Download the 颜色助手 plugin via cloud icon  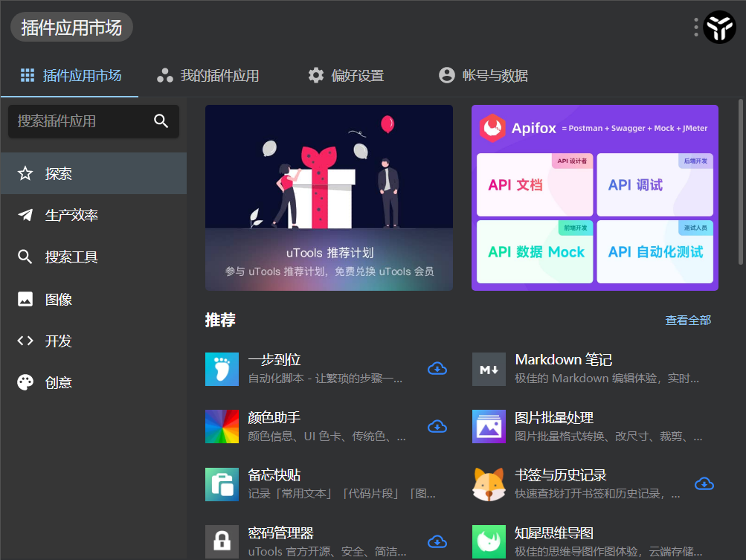(437, 426)
